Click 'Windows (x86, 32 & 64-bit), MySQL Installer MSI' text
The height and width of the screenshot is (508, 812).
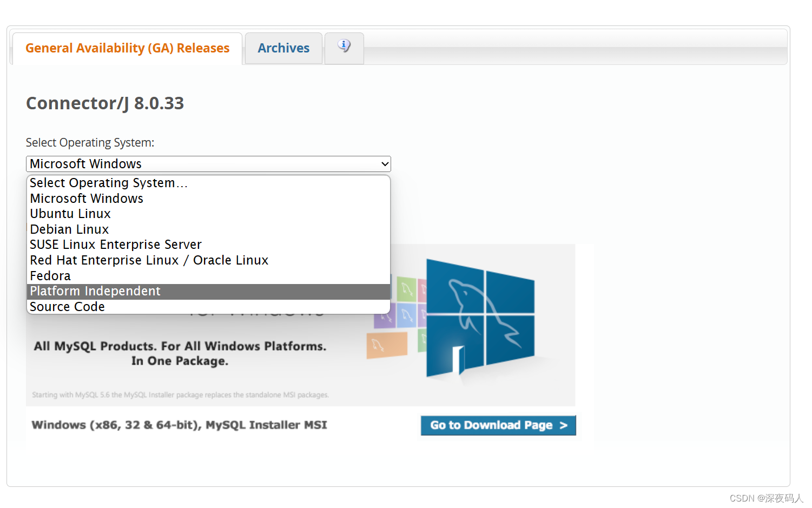tap(179, 425)
